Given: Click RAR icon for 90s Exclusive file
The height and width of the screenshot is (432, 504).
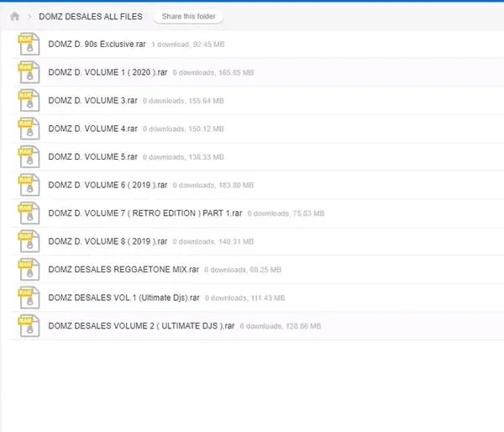Looking at the screenshot, I should click(29, 44).
